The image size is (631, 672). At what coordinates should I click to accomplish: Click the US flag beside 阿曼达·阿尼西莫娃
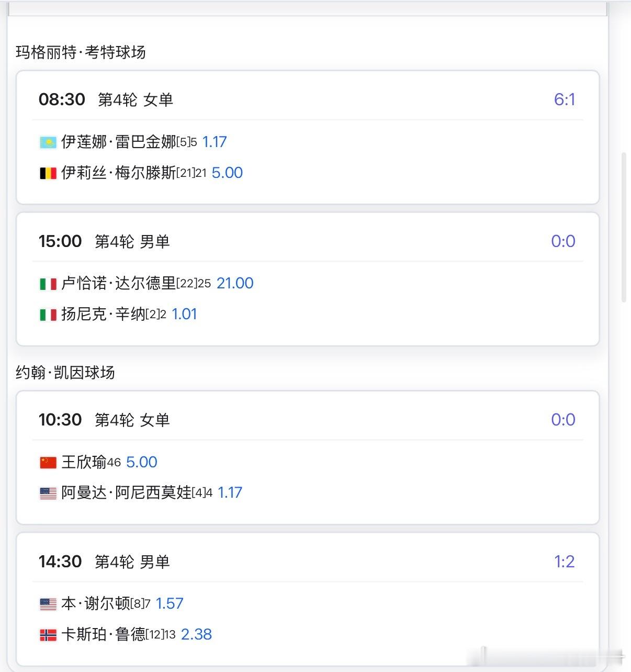pyautogui.click(x=48, y=492)
